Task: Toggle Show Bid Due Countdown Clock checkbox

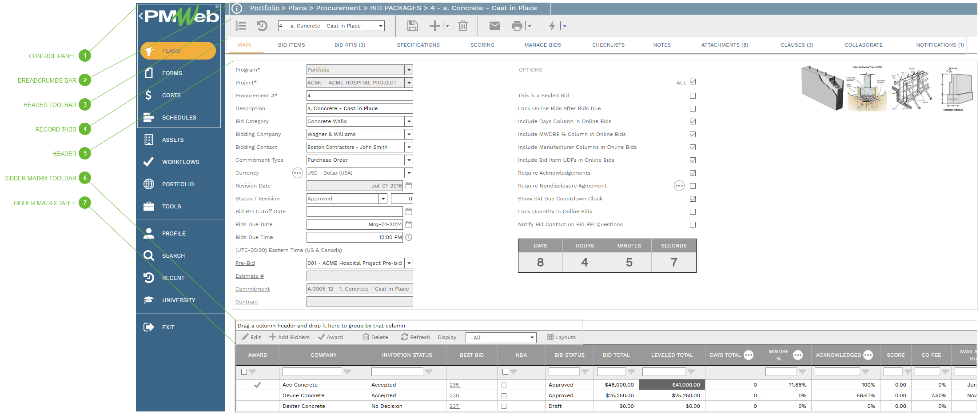Action: tap(693, 199)
